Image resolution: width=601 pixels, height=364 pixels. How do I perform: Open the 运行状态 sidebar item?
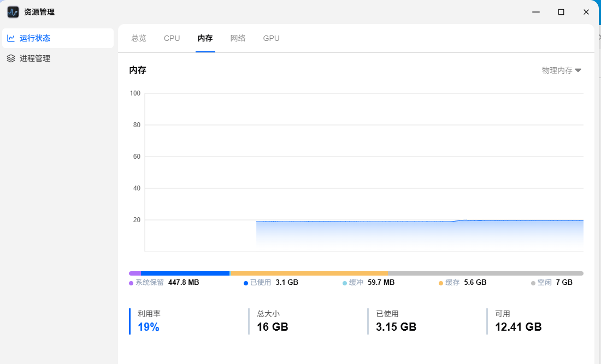[58, 38]
